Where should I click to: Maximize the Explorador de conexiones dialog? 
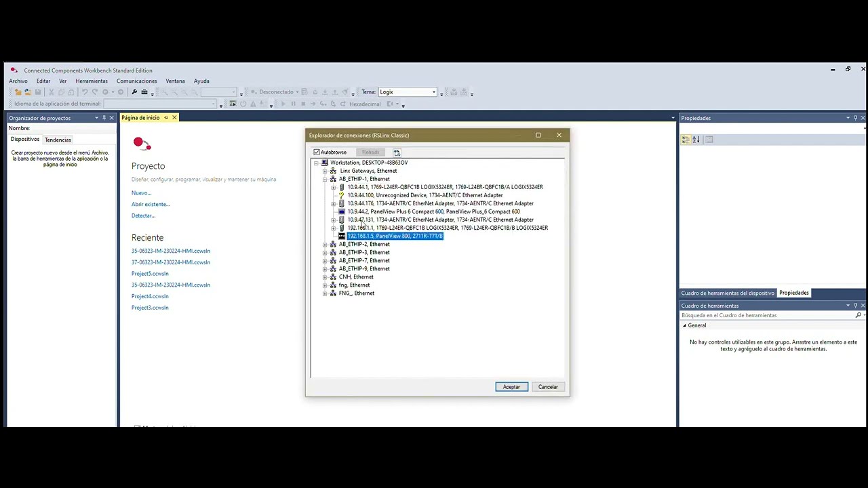pos(538,135)
